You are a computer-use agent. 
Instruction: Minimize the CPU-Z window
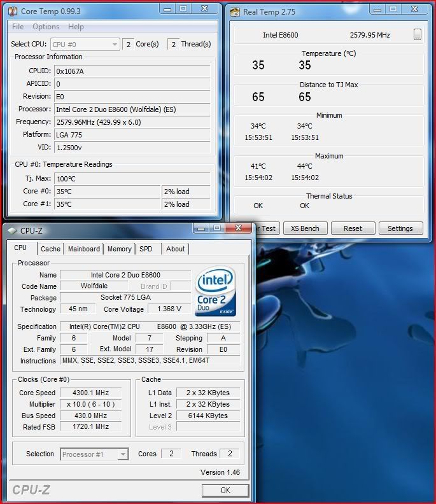201,228
